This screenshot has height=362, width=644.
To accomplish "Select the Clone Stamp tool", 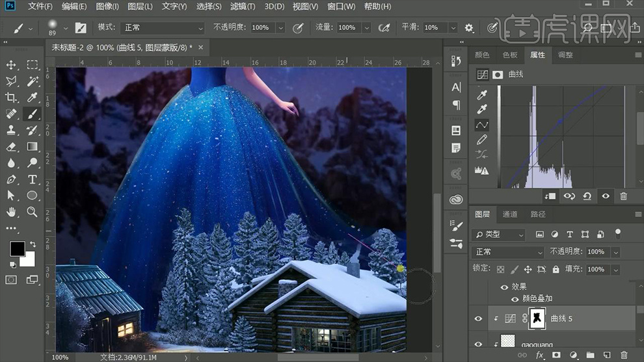I will click(11, 130).
